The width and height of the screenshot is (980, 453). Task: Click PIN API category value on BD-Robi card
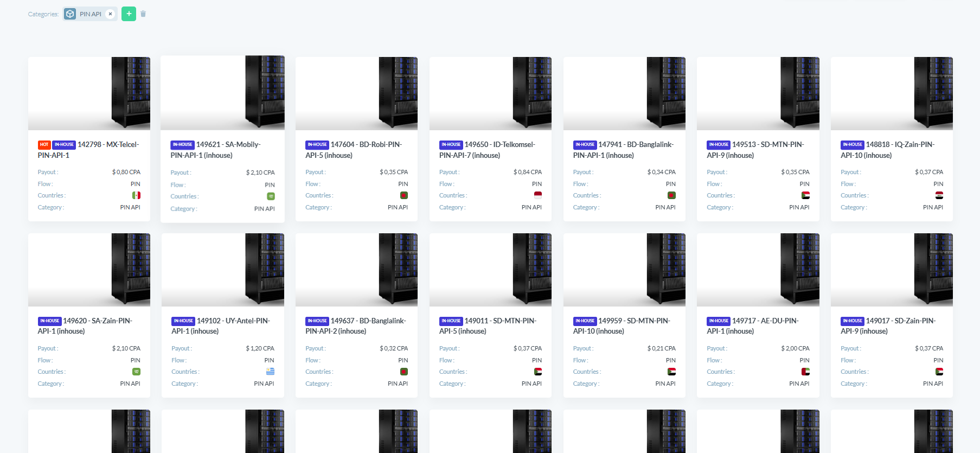point(398,207)
